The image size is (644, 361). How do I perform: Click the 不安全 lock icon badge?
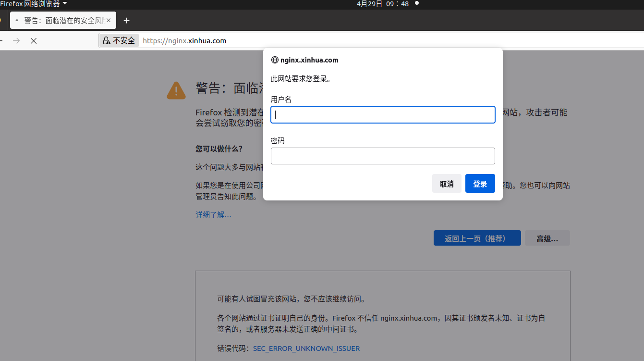pyautogui.click(x=119, y=41)
